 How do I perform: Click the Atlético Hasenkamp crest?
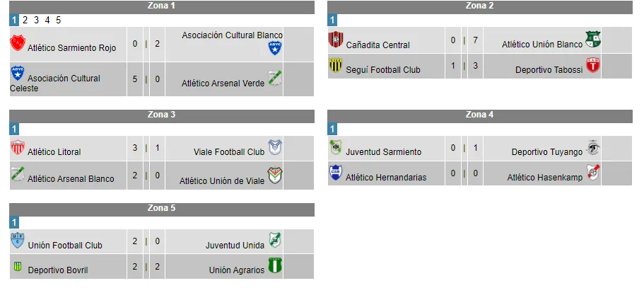592,173
